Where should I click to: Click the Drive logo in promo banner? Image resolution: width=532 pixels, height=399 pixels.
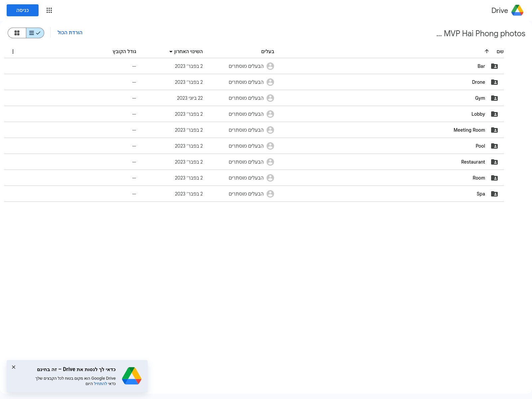[x=132, y=376]
